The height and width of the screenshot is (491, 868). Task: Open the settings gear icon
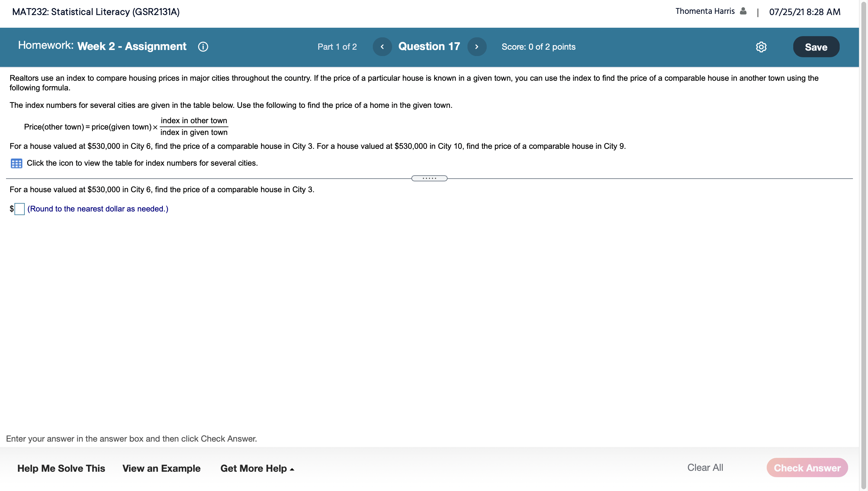[x=761, y=47]
